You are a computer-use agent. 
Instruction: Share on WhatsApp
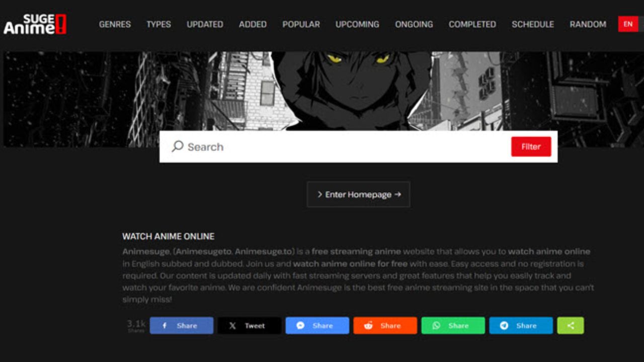(453, 325)
